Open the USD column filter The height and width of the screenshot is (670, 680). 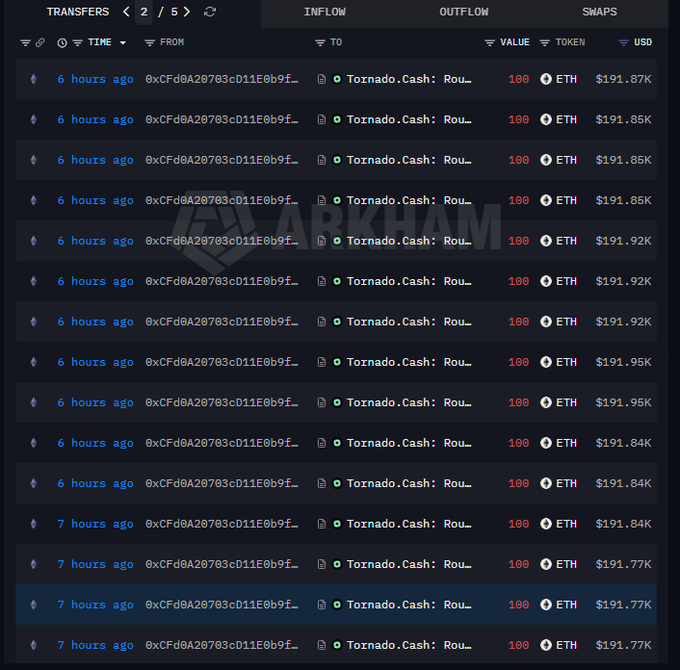click(623, 42)
